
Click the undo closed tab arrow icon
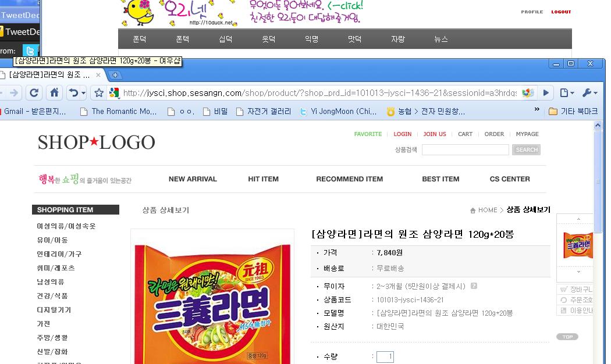pos(73,92)
